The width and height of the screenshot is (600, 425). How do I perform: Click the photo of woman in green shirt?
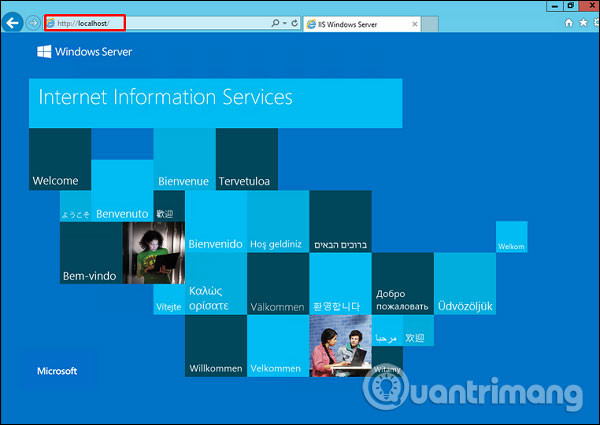(152, 254)
